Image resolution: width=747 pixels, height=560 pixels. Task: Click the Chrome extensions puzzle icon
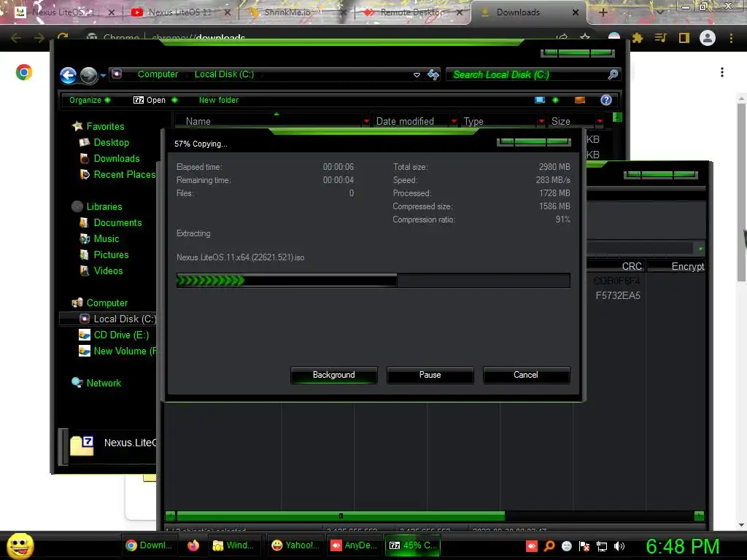point(638,38)
